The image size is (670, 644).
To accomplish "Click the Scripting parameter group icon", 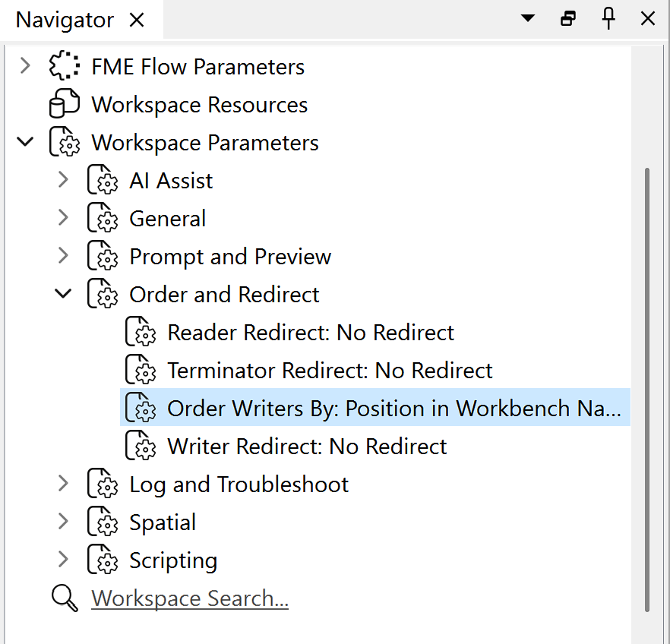I will pos(103,560).
